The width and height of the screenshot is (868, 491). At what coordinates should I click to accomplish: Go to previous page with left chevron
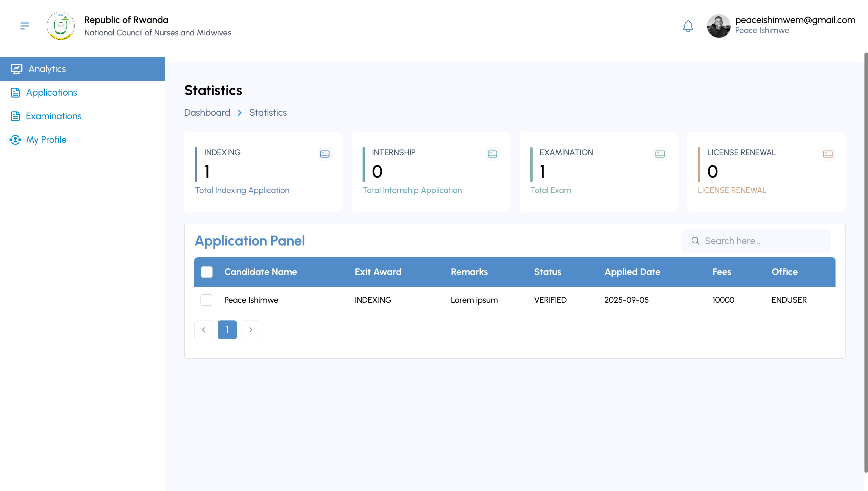coord(203,330)
